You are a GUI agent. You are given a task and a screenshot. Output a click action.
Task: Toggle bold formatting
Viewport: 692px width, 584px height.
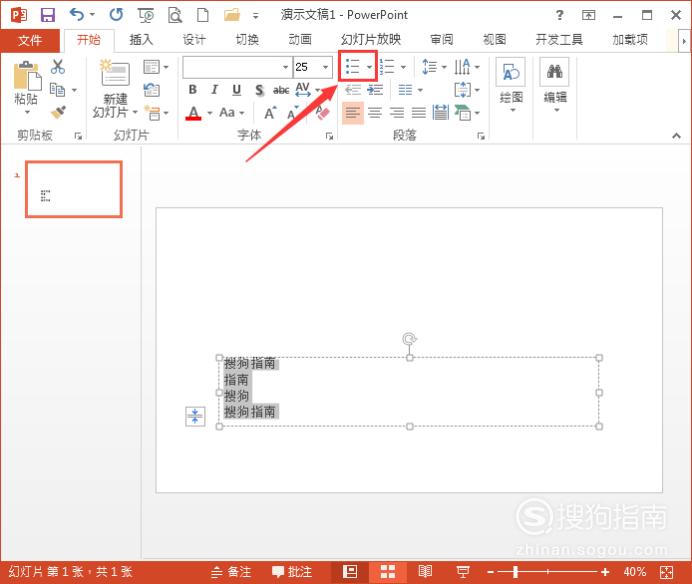[x=192, y=90]
